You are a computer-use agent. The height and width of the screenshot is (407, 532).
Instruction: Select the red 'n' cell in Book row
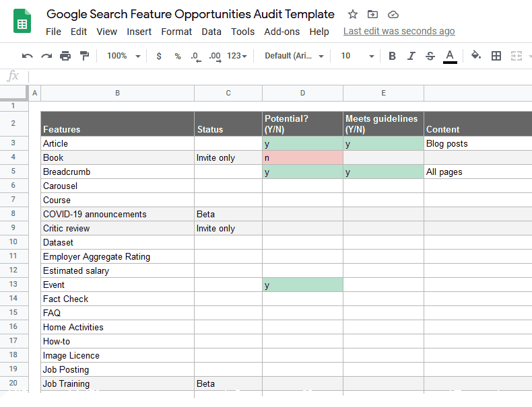[302, 158]
